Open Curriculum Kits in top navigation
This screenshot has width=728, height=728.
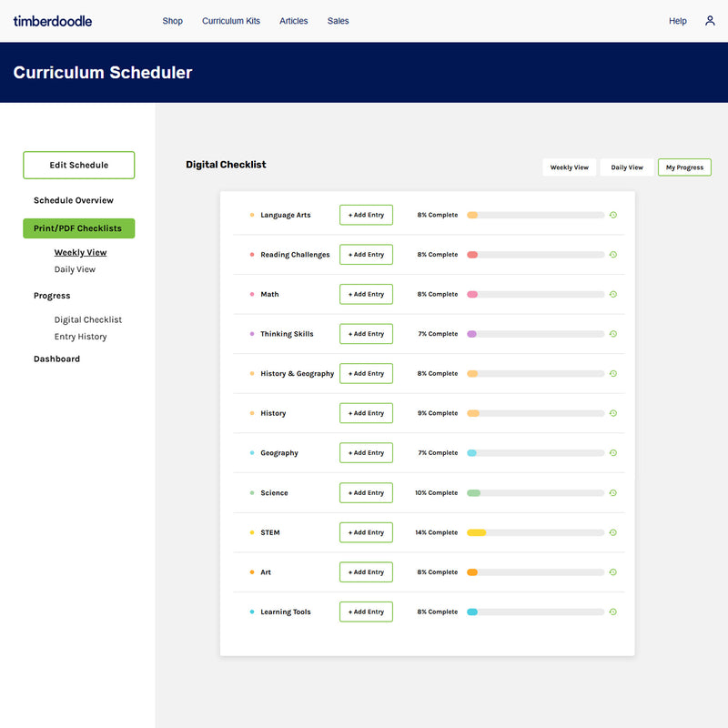(230, 21)
